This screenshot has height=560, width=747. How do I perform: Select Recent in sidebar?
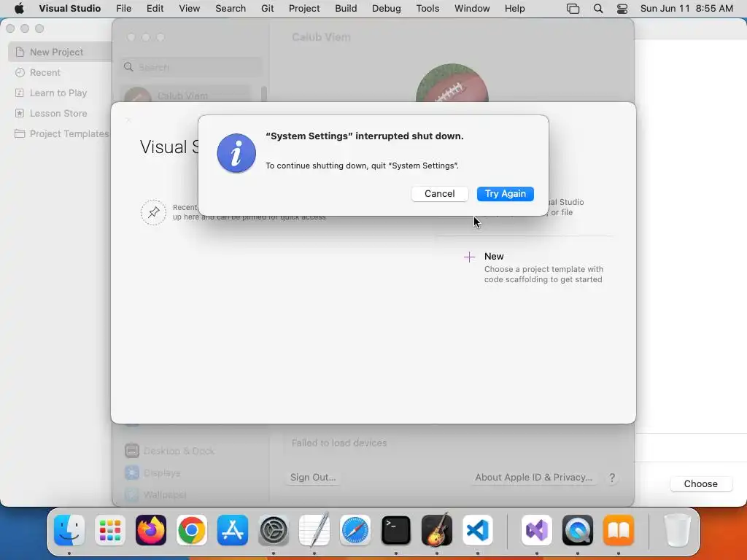coord(45,72)
